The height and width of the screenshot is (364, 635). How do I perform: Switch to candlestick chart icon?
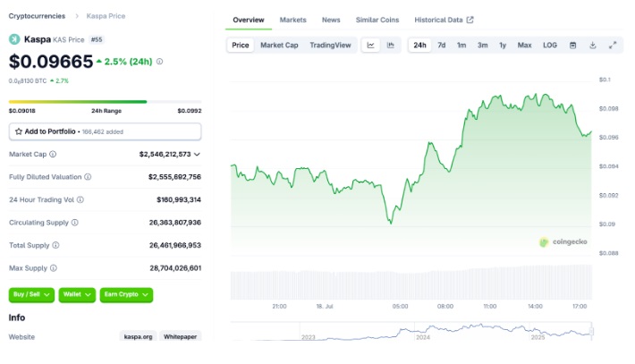[x=391, y=45]
